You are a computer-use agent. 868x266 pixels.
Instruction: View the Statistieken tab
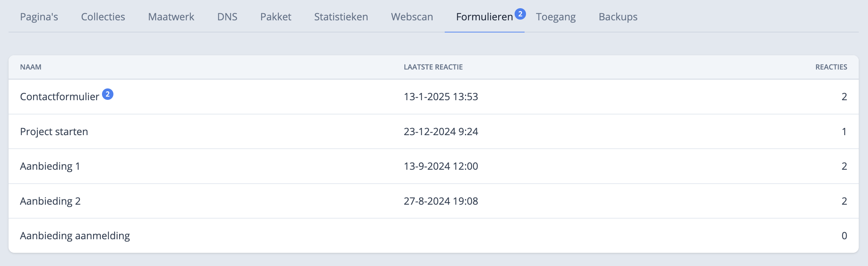(x=341, y=16)
